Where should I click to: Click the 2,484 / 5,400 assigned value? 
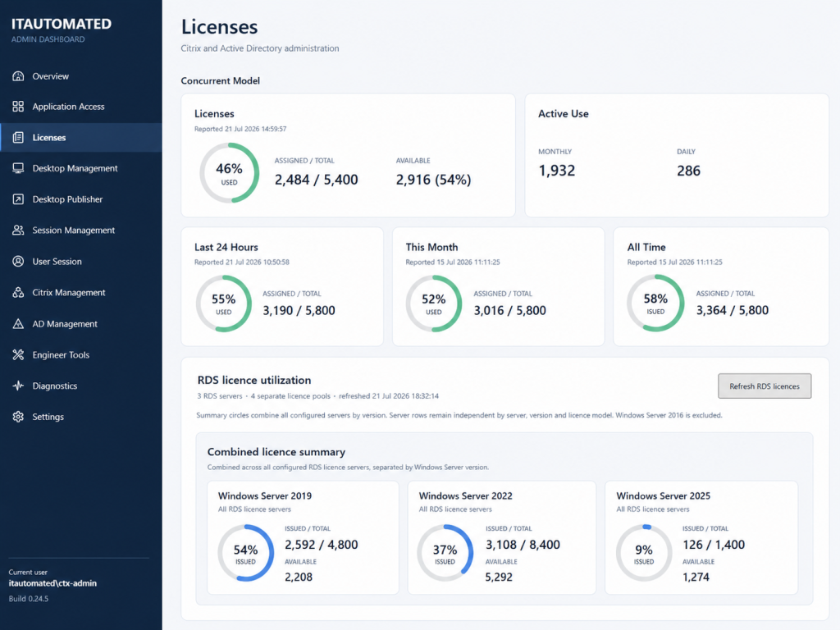click(316, 180)
